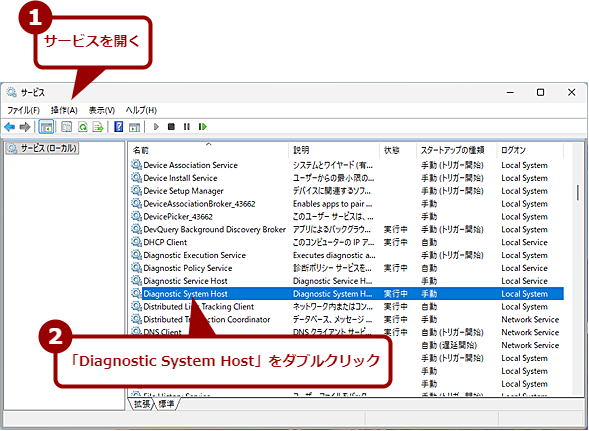
Task: Click the Stop Service square icon
Action: (171, 127)
